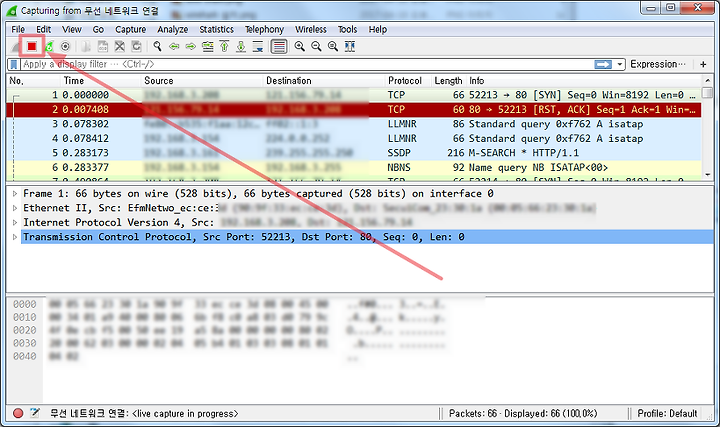Toggle packet list colorization

pyautogui.click(x=279, y=46)
